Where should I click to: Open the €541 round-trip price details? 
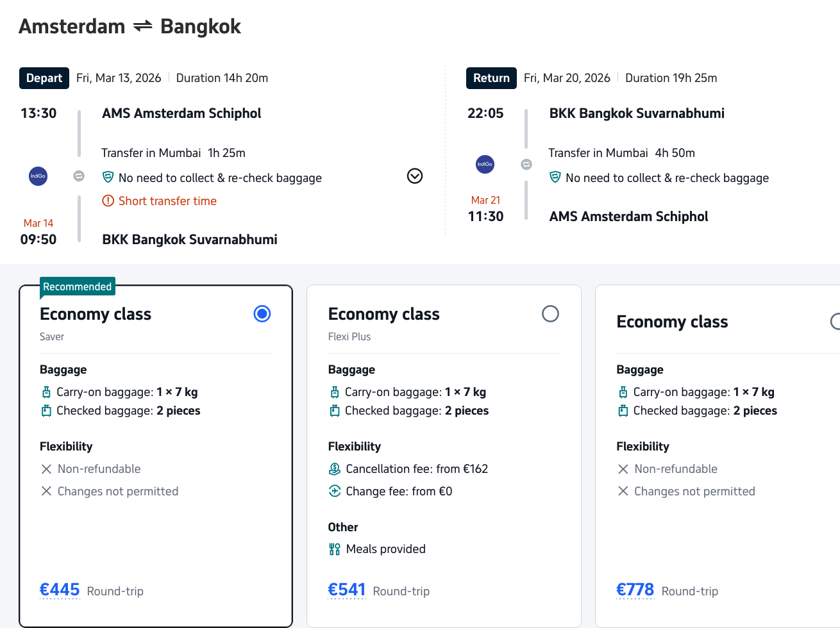point(347,590)
